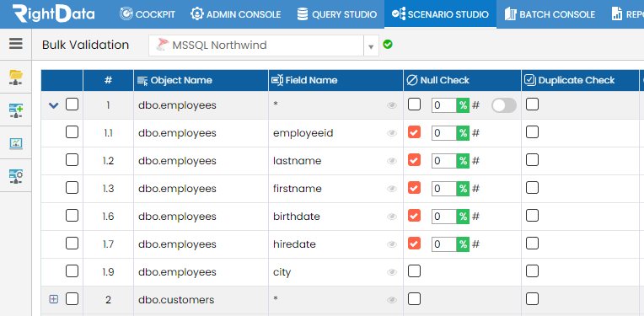The image size is (644, 316).
Task: Click the yellow open folder sidebar icon
Action: [16, 78]
